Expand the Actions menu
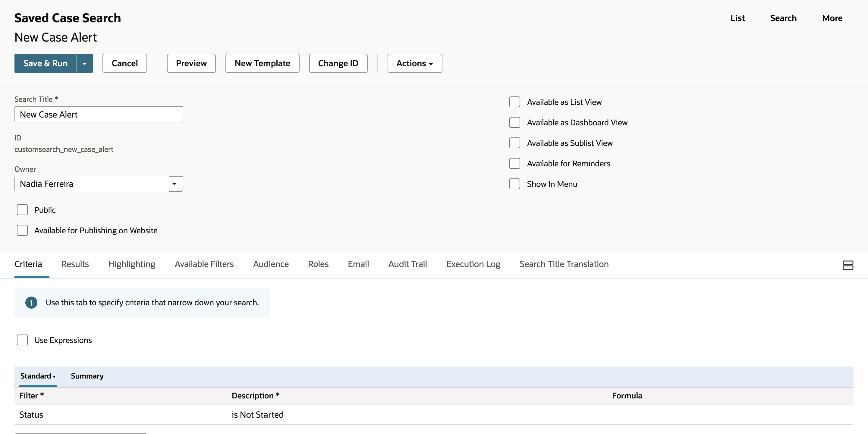The image size is (868, 434). [414, 63]
